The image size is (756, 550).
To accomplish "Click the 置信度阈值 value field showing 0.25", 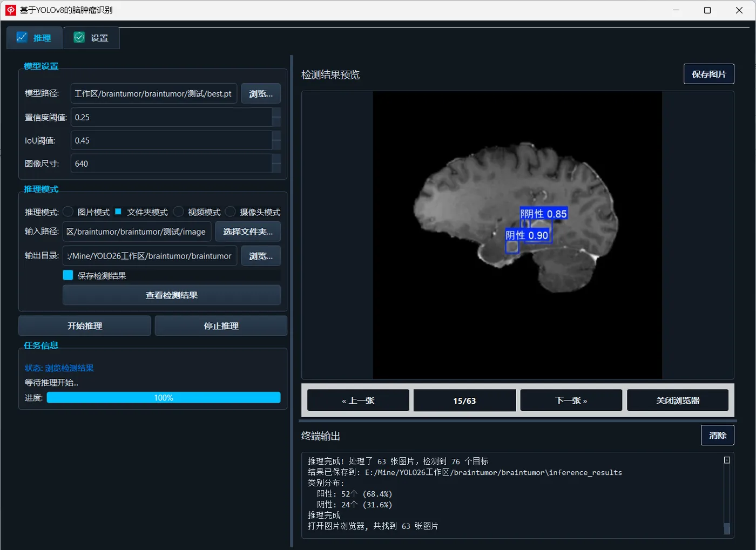I will click(x=171, y=117).
